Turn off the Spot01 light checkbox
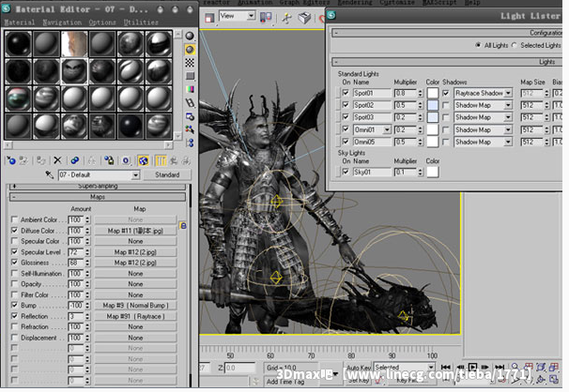Screen dimensions: 569x392 pyautogui.click(x=346, y=94)
